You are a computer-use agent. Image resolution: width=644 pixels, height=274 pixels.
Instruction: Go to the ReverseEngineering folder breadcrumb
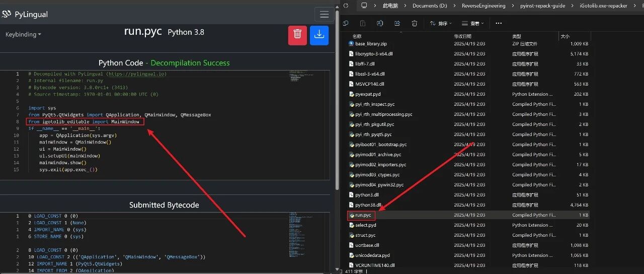(x=484, y=6)
